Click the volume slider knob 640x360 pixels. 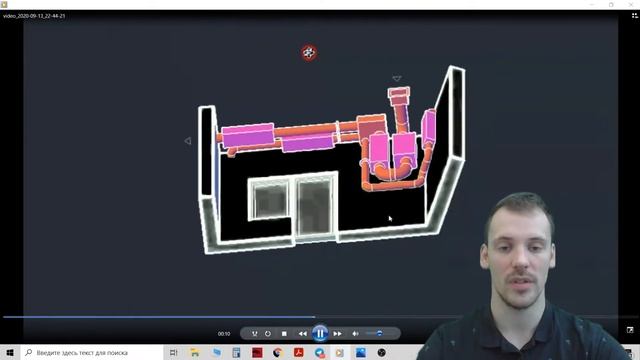tap(380, 333)
